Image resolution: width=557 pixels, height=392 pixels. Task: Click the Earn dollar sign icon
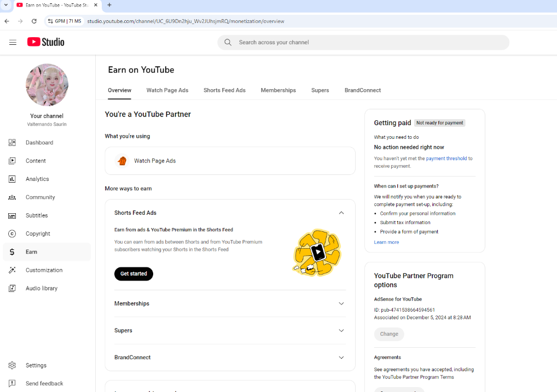click(12, 251)
